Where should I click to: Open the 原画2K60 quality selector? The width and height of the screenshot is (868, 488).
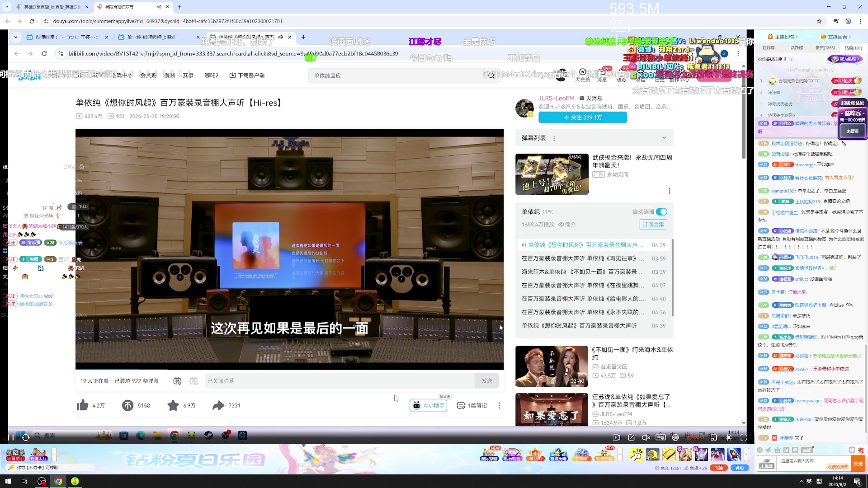(695, 437)
